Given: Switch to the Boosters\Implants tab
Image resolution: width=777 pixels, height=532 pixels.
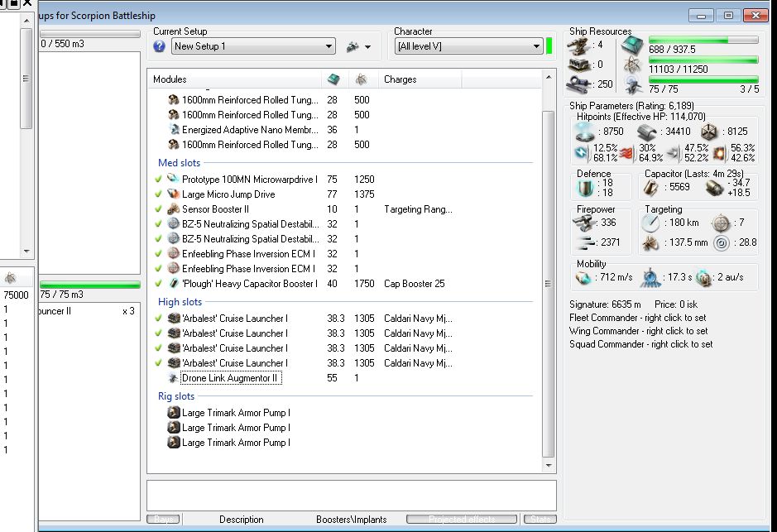Looking at the screenshot, I should [x=352, y=519].
